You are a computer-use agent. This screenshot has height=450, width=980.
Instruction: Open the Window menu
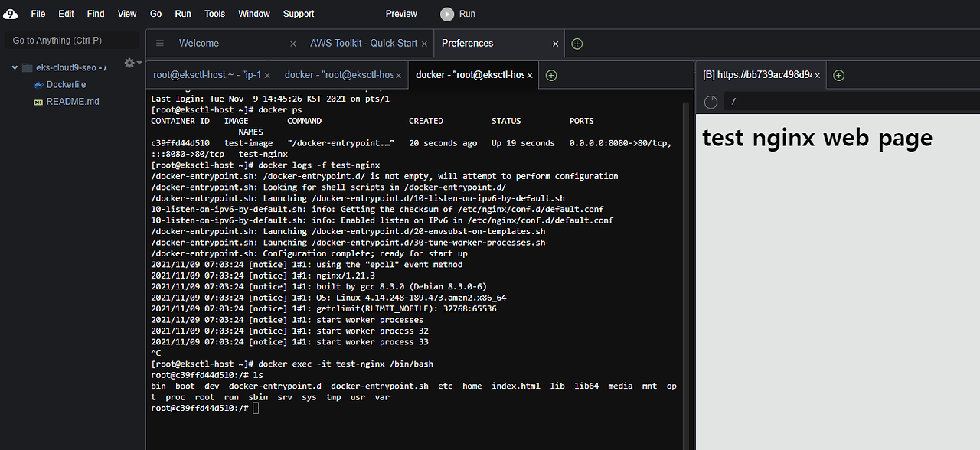253,13
